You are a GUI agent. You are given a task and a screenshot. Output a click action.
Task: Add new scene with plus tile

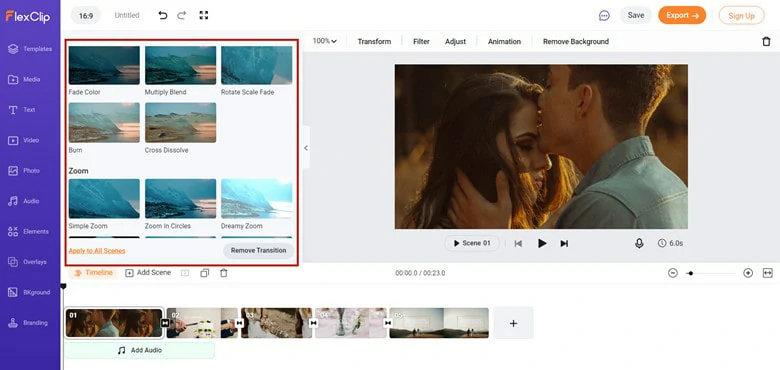click(513, 323)
